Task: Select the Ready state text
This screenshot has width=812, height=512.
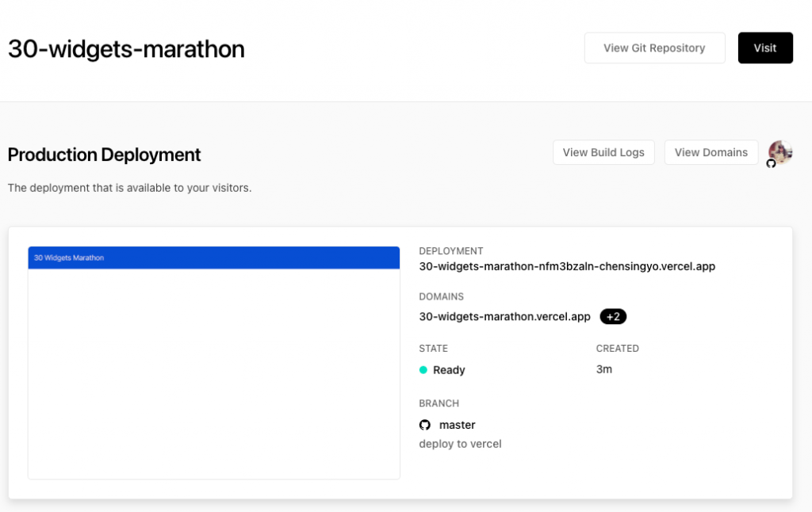Action: (449, 370)
